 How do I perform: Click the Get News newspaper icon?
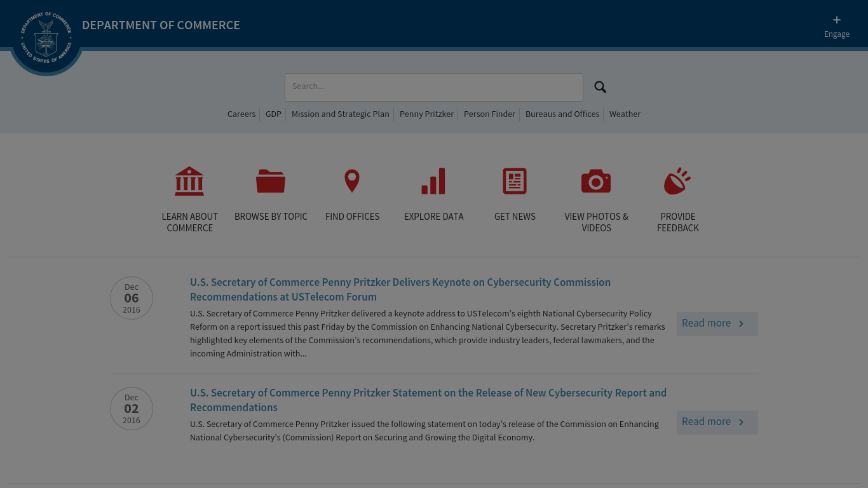tap(515, 181)
